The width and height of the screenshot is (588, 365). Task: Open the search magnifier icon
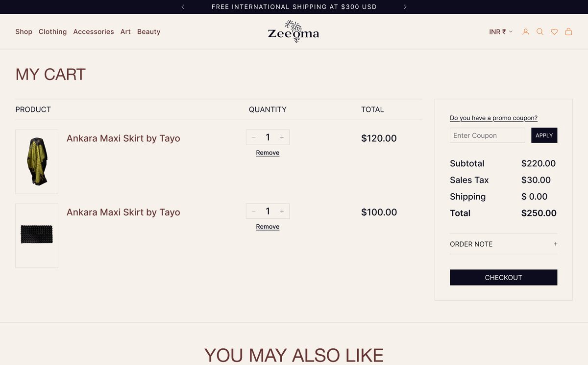point(539,31)
